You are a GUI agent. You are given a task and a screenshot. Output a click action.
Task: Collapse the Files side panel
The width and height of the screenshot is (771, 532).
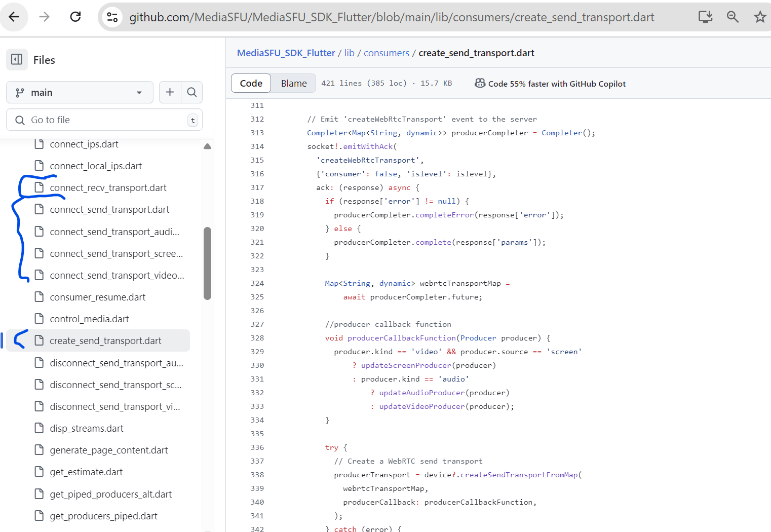17,59
